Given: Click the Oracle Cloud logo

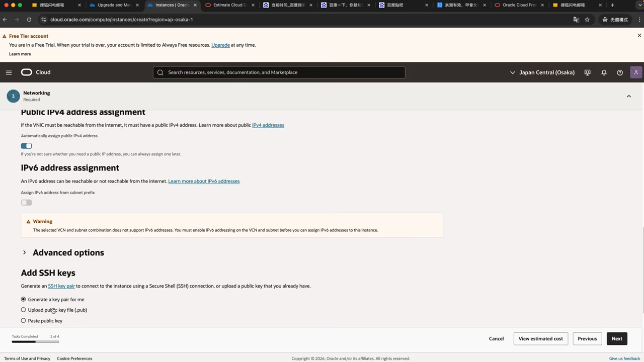Looking at the screenshot, I should pos(36,72).
